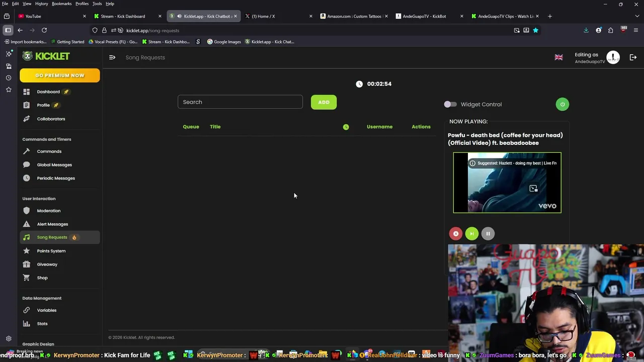Open the Giveaway page
Viewport: 644px width, 362px height.
tap(59, 264)
